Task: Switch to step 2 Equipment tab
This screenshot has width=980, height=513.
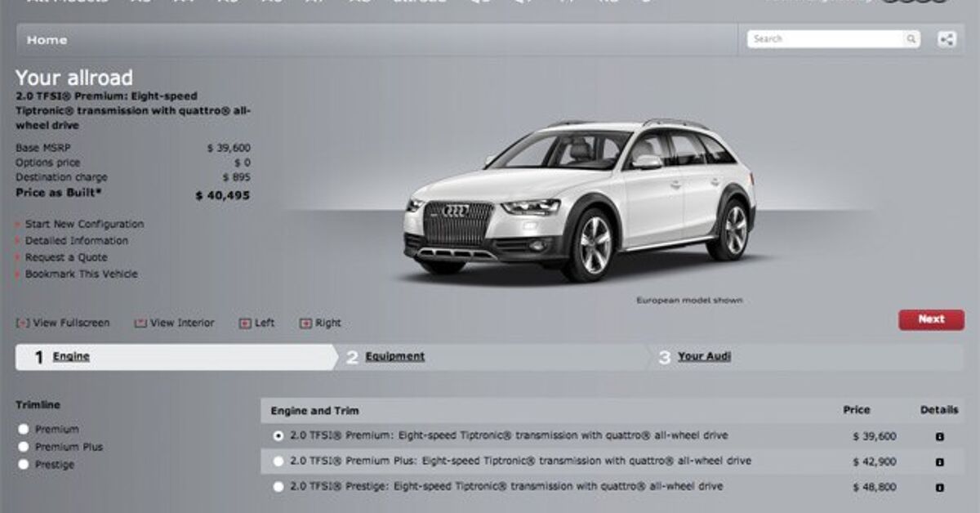Action: (494, 357)
